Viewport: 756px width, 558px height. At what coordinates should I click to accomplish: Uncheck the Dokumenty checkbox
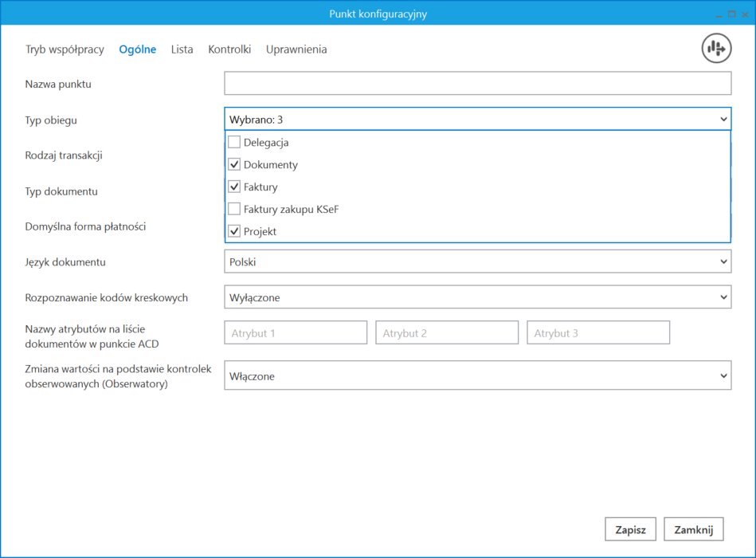point(234,165)
